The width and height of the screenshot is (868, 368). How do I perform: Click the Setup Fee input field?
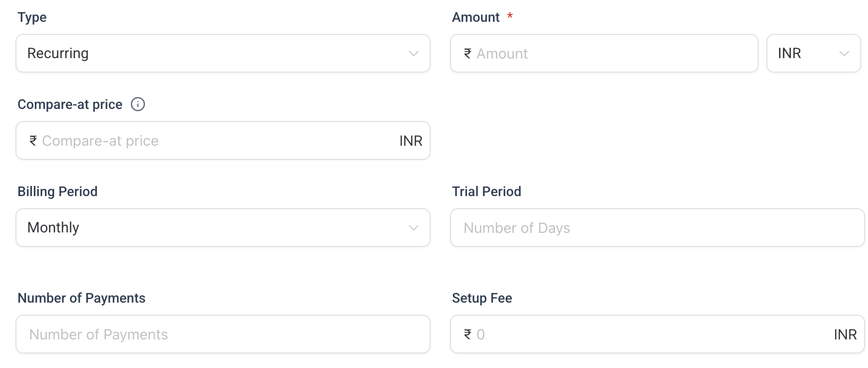(629, 334)
